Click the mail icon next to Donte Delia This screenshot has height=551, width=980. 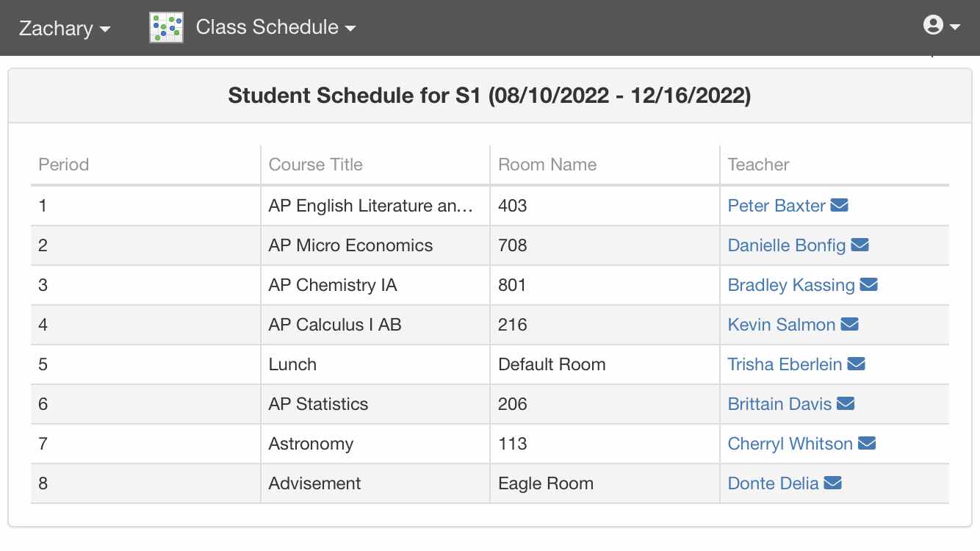click(x=832, y=483)
